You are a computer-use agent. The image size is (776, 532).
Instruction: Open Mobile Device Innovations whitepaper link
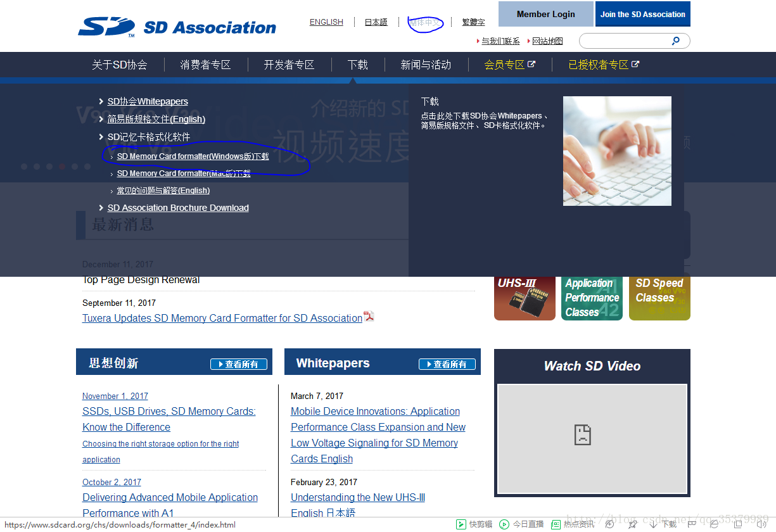pyautogui.click(x=378, y=435)
